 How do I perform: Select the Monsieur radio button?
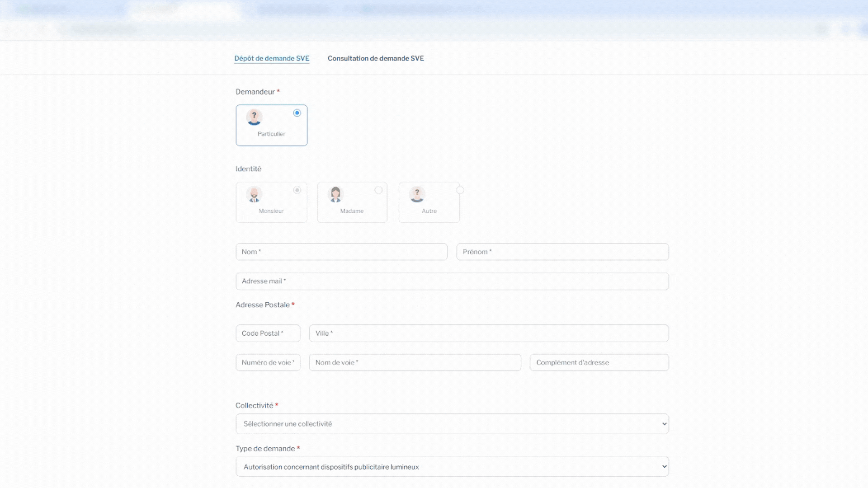point(297,190)
